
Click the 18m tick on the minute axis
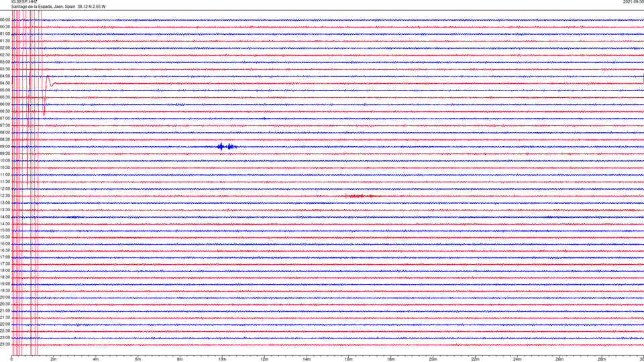click(x=390, y=359)
